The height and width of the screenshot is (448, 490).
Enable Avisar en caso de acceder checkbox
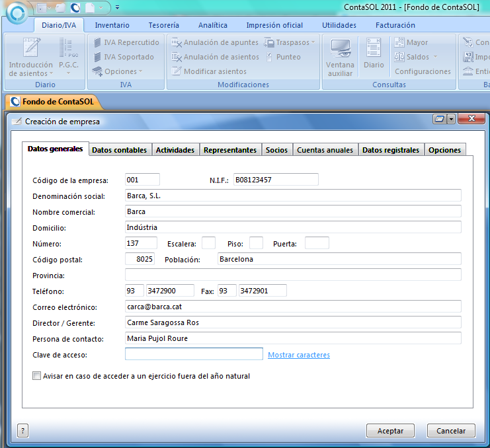click(37, 376)
